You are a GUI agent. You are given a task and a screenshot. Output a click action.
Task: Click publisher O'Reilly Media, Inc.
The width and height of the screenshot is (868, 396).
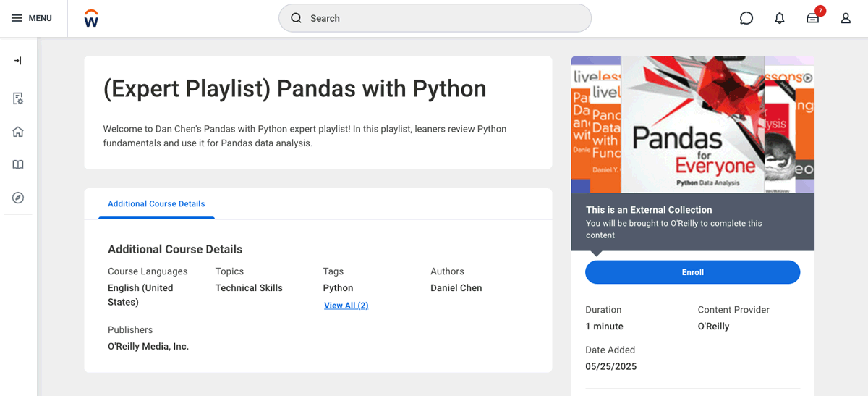point(148,347)
